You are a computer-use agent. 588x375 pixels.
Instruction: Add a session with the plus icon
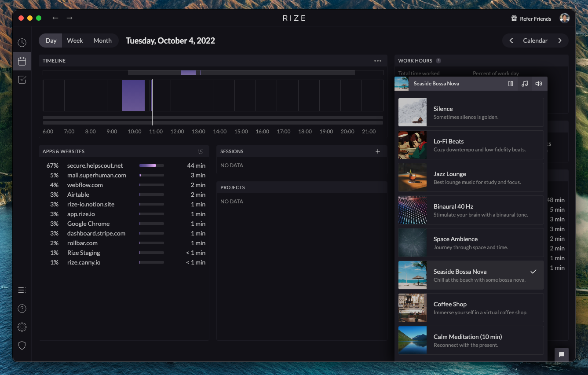click(377, 151)
